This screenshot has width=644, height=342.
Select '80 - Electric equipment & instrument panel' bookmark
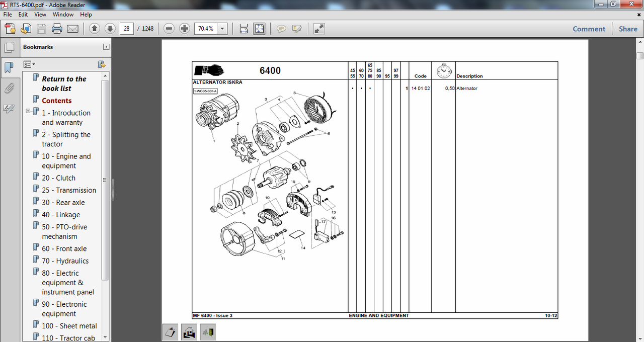pyautogui.click(x=68, y=283)
